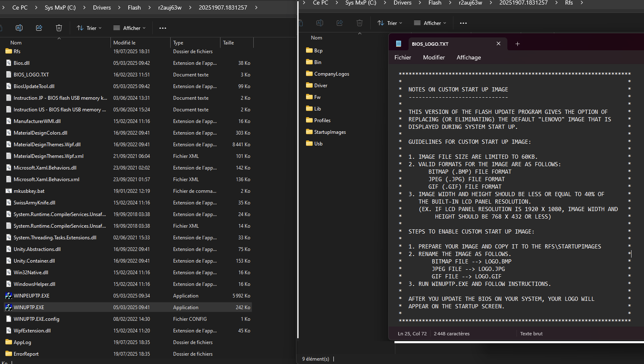
Task: Open the three-dots menu in right Explorer toolbar
Action: pos(463,23)
